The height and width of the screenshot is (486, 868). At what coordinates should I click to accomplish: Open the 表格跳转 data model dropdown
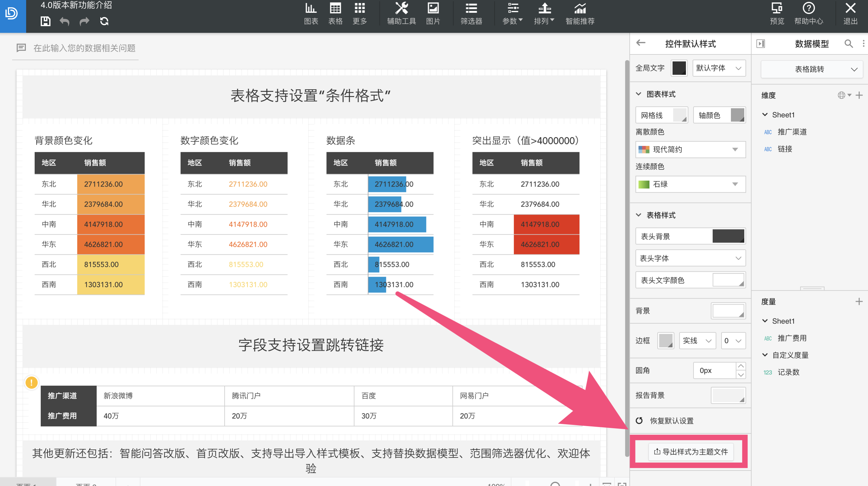coord(812,69)
